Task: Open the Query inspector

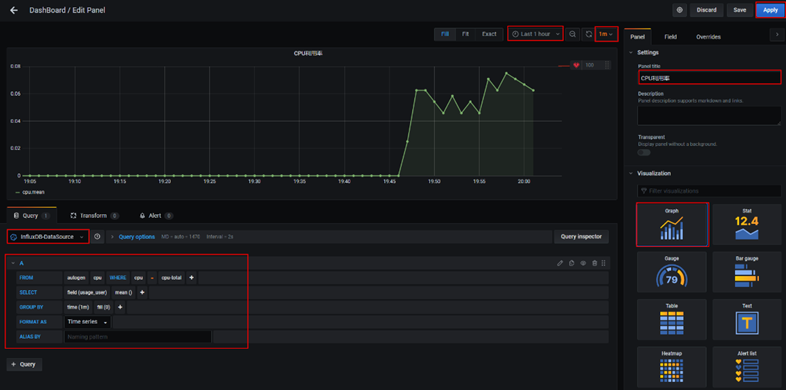Action: 581,237
